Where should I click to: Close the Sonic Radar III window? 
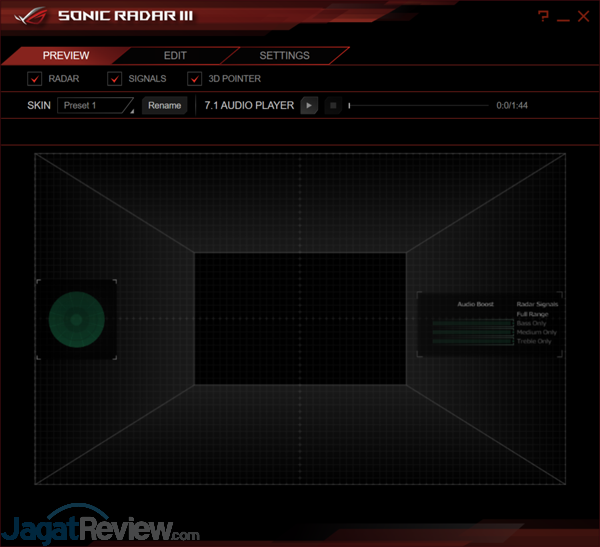point(583,16)
